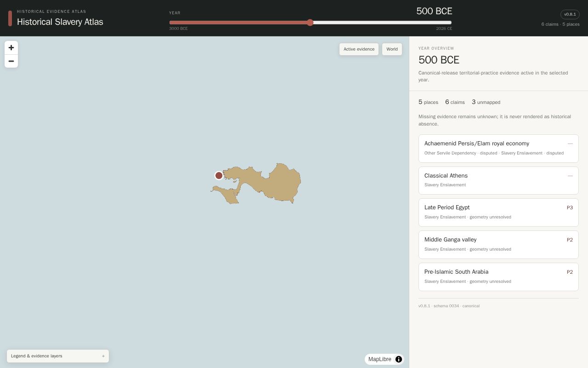Click the '2026 CE' slider end label

444,29
